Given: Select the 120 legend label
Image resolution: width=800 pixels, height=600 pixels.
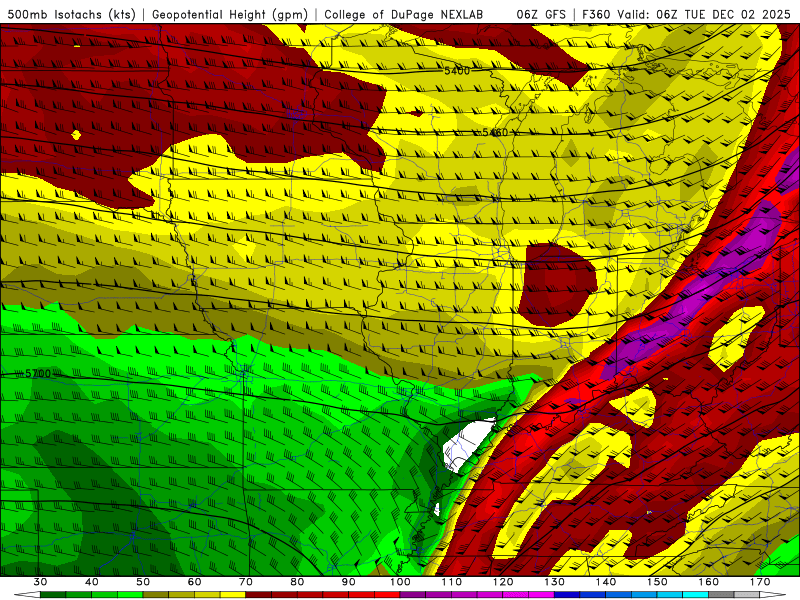Looking at the screenshot, I should tap(503, 582).
